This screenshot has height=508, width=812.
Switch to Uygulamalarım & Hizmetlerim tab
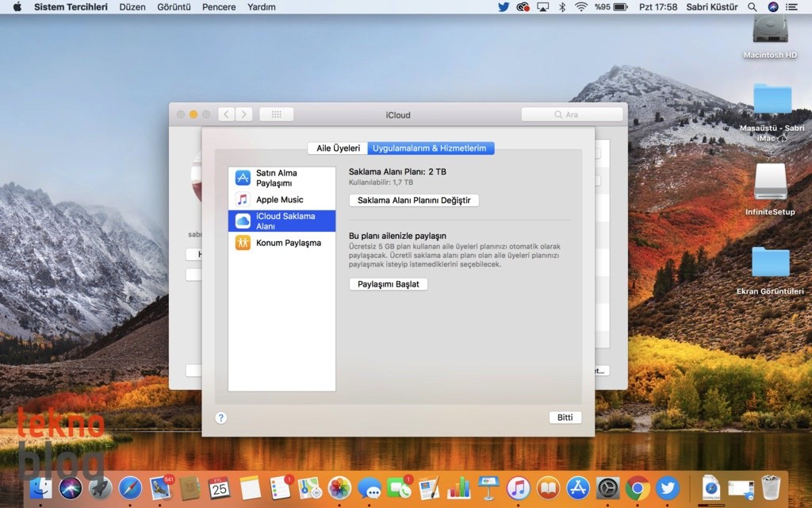click(430, 148)
